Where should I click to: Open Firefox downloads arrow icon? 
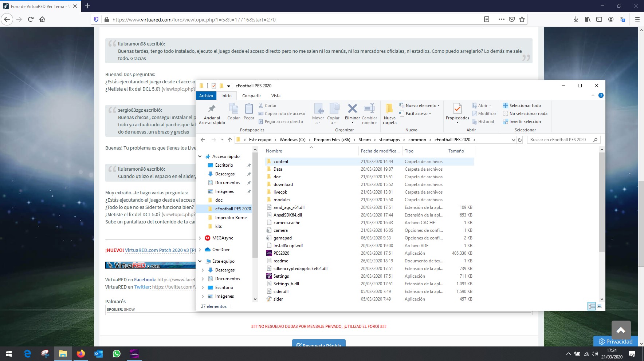(x=576, y=19)
